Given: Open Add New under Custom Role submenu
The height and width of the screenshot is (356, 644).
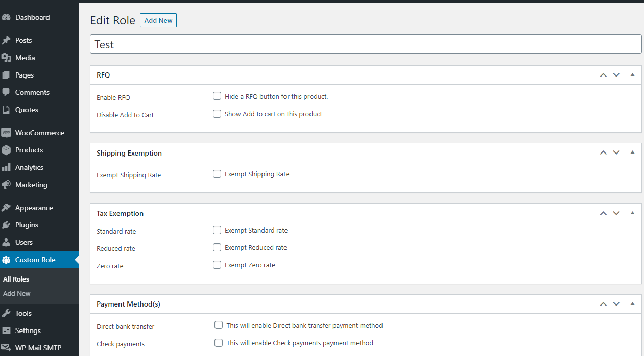Looking at the screenshot, I should pos(17,293).
